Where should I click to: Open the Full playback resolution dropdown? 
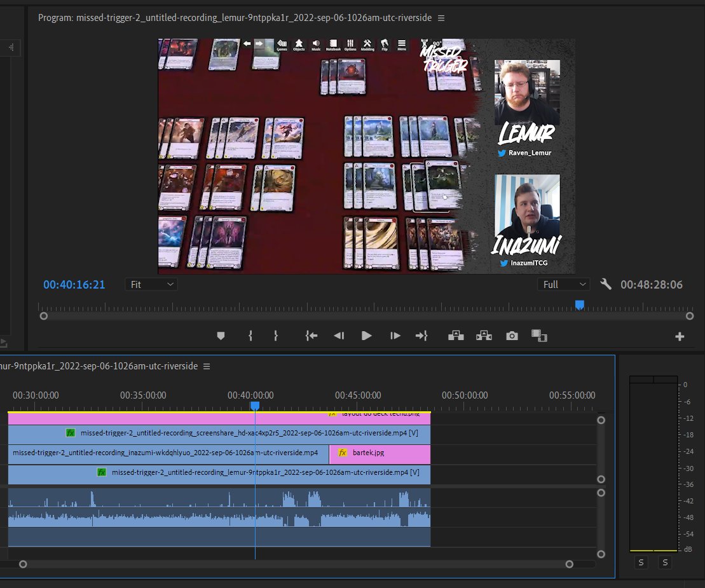click(x=563, y=285)
